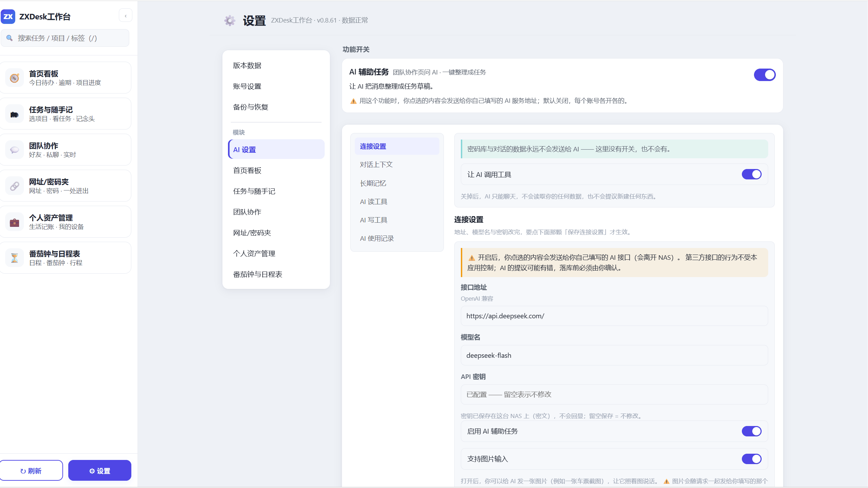The height and width of the screenshot is (488, 868).
Task: Toggle the 让 AI 调用工具 switch
Action: (x=751, y=174)
